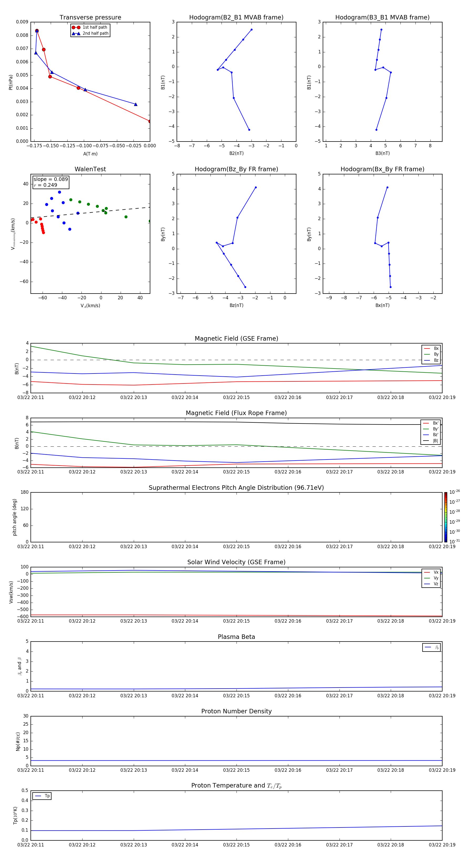The width and height of the screenshot is (473, 868).
Task: Click the 'Hodogram(Bz_By FR frame)' title
Action: pyautogui.click(x=236, y=169)
